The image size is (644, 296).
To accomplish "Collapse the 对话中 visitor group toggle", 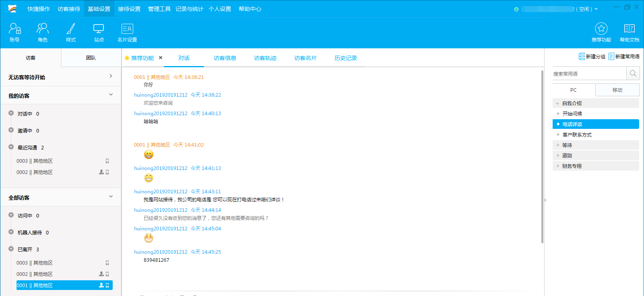I will pos(11,113).
